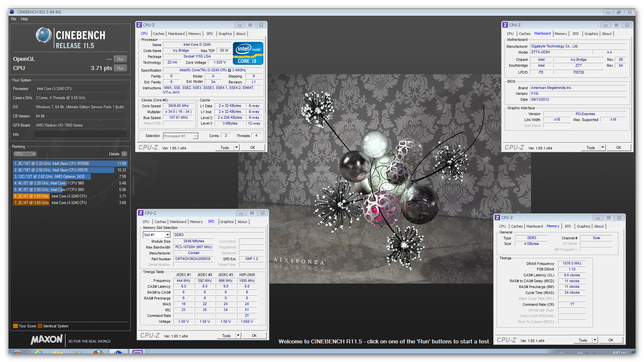
Task: Minimize the CPU-Z SPD window
Action: click(x=241, y=213)
